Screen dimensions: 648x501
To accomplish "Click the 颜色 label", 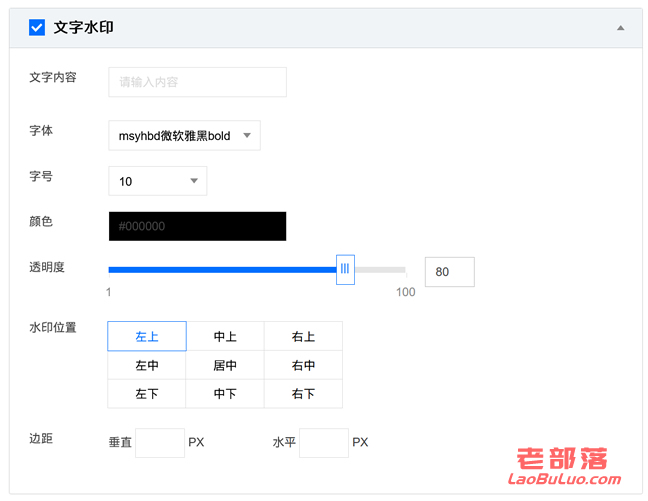I will pyautogui.click(x=41, y=221).
